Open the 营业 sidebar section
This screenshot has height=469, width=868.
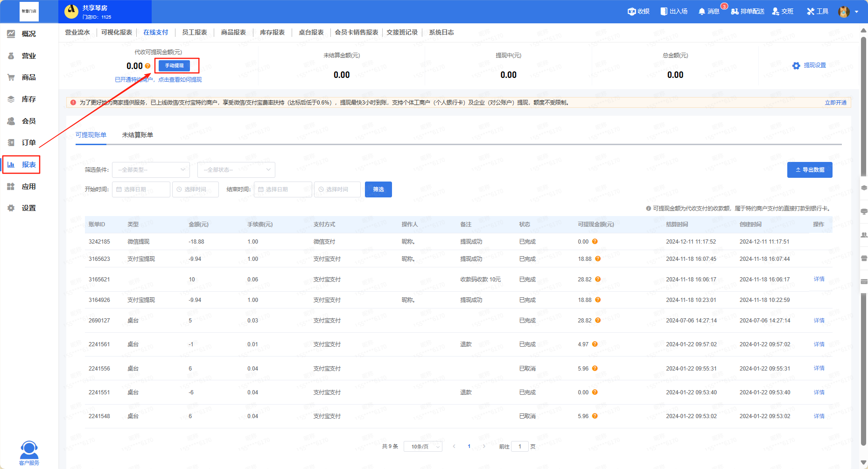pos(22,56)
